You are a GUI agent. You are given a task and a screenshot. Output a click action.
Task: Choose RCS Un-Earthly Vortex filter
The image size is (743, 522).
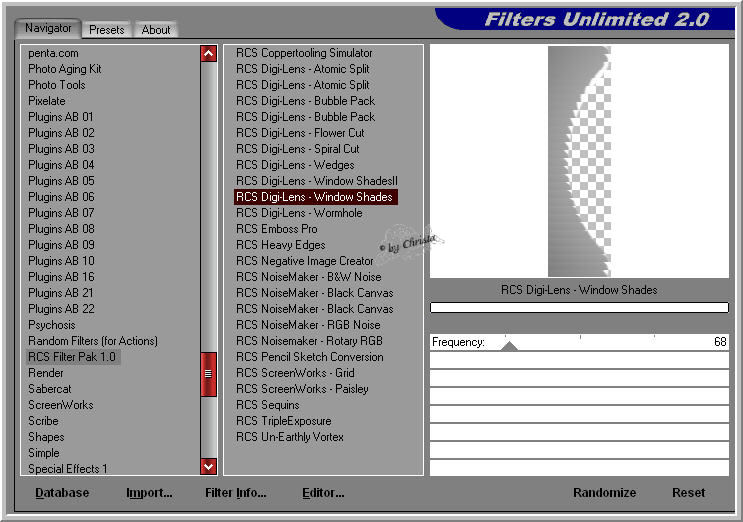coord(290,437)
